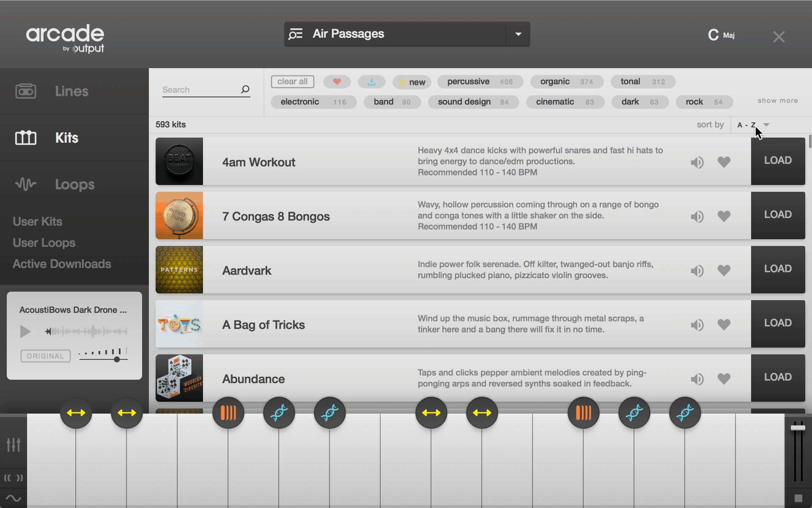812x508 pixels.
Task: Select the Aardvark Patterns thumbnail
Action: point(179,270)
